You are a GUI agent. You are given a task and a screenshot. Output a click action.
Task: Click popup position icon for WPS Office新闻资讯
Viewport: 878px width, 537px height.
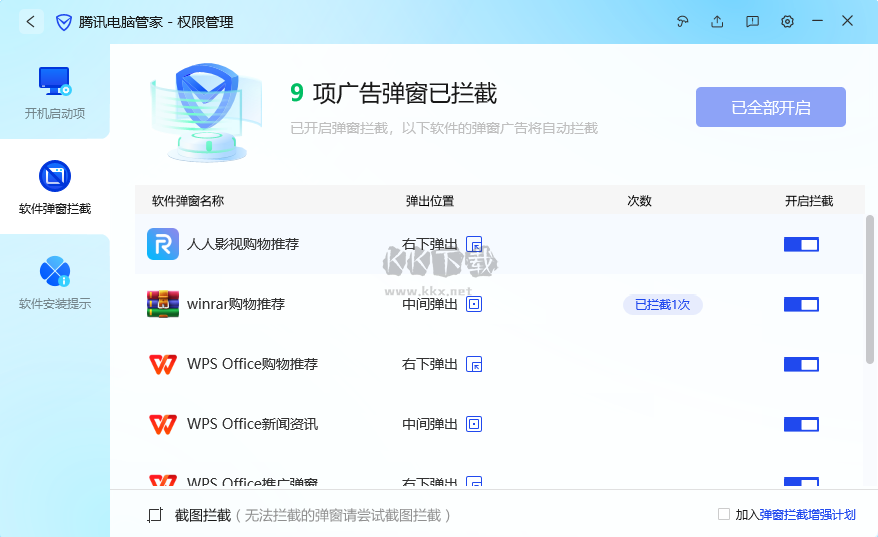click(x=474, y=424)
